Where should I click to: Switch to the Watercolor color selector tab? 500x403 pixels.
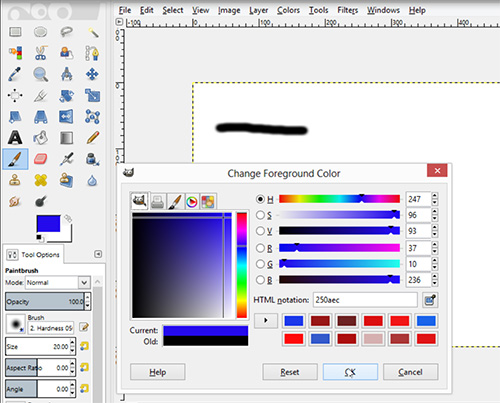pyautogui.click(x=175, y=201)
